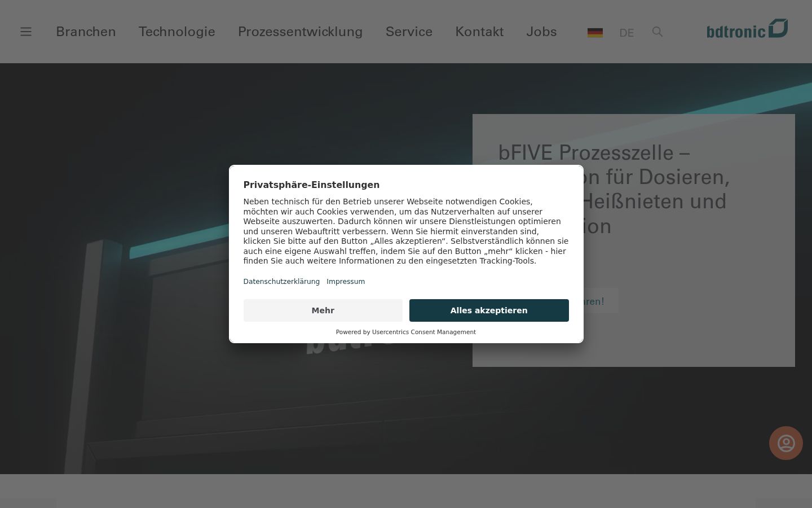Open the DE language selector
This screenshot has width=812, height=508.
point(626,33)
